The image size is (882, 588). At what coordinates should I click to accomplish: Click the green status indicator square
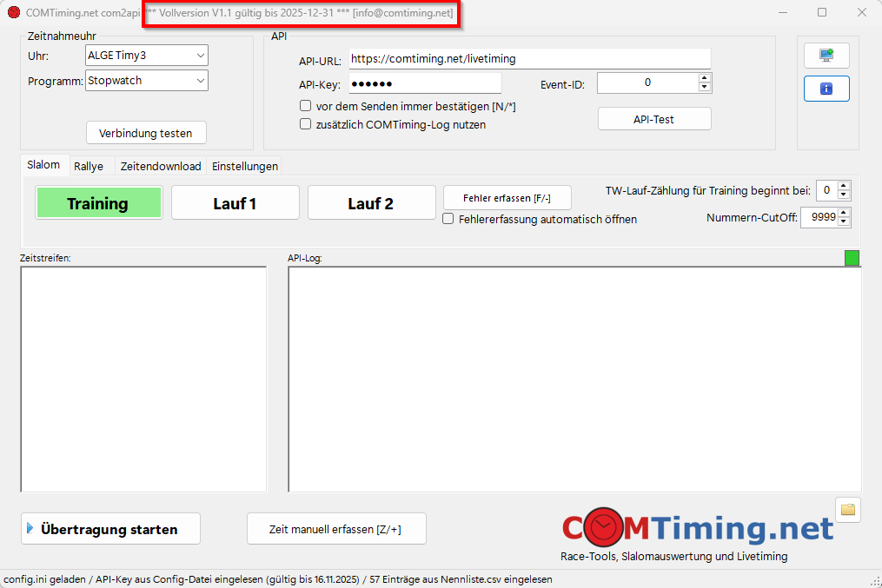pos(852,258)
